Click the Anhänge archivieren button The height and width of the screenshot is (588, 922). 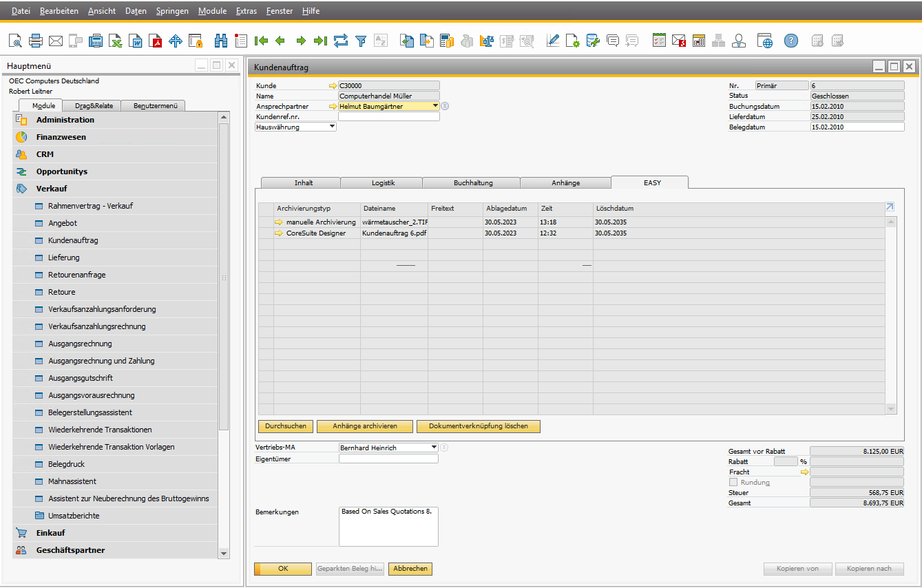pos(364,426)
